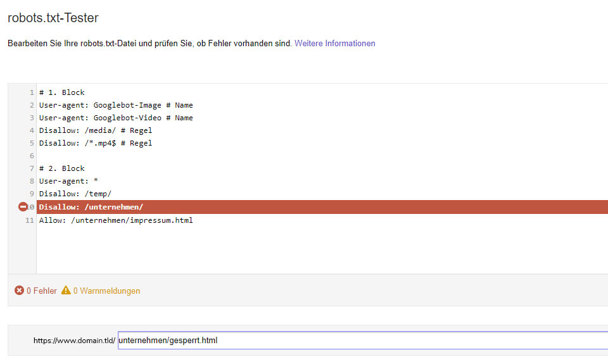Click line 'Disallow: /media/ # Regel'
608x364 pixels.
[96, 130]
